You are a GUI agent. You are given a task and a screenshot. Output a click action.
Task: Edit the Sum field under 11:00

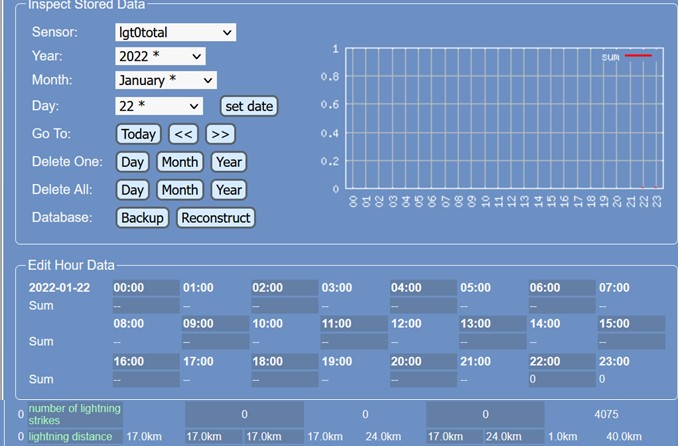pyautogui.click(x=354, y=341)
